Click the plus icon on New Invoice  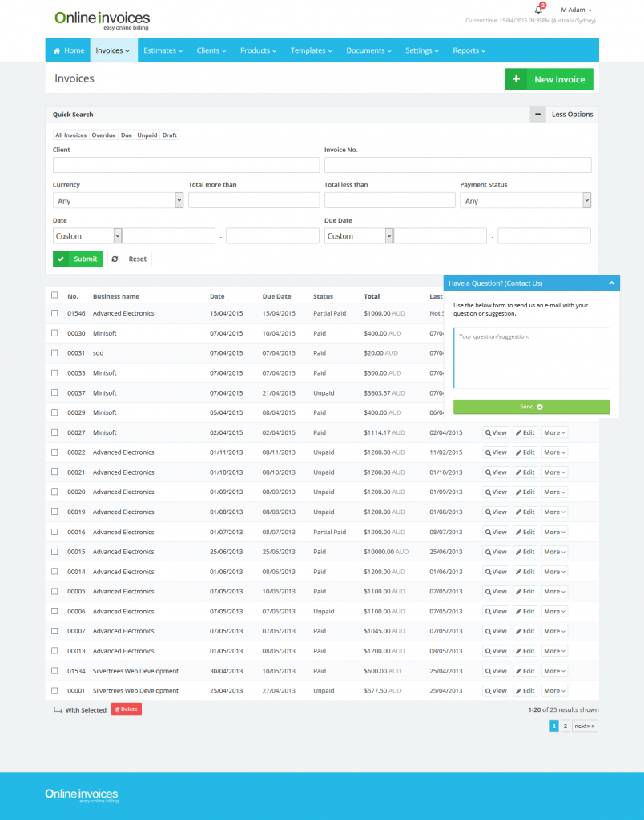(517, 79)
